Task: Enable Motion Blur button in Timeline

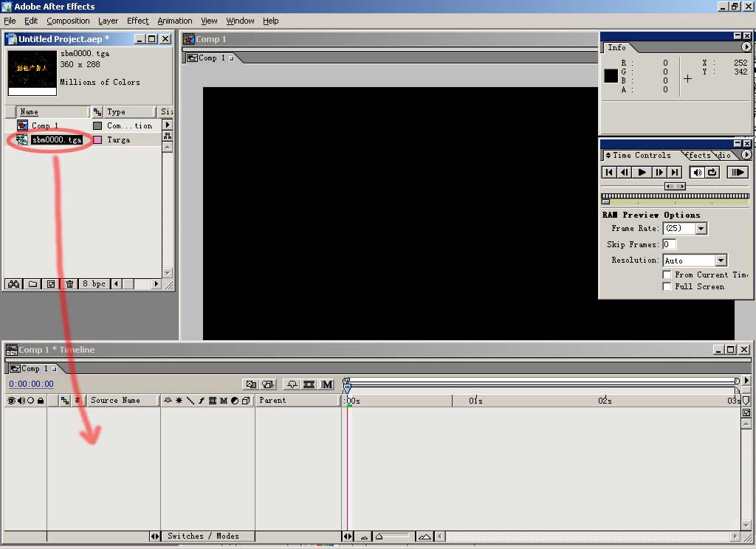Action: coord(327,384)
